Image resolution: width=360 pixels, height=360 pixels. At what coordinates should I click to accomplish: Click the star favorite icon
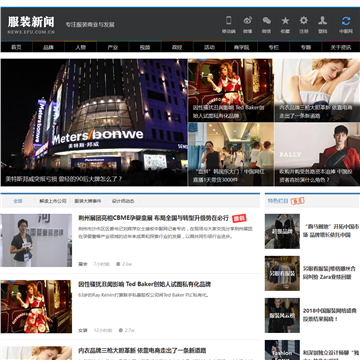pos(285,21)
